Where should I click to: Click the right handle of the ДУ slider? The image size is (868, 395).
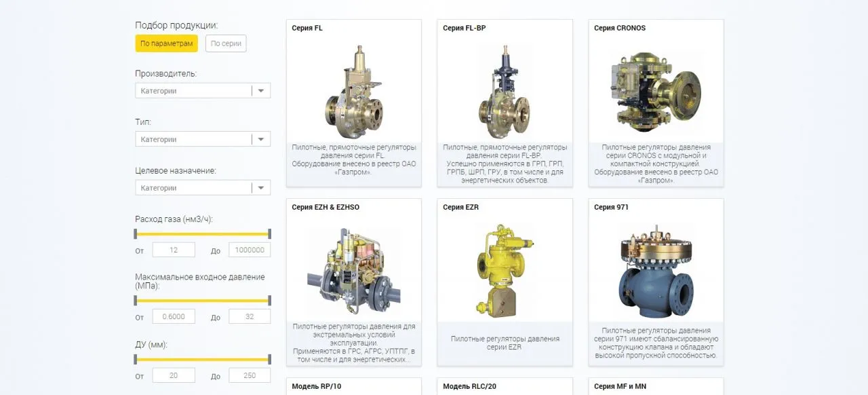tap(270, 359)
